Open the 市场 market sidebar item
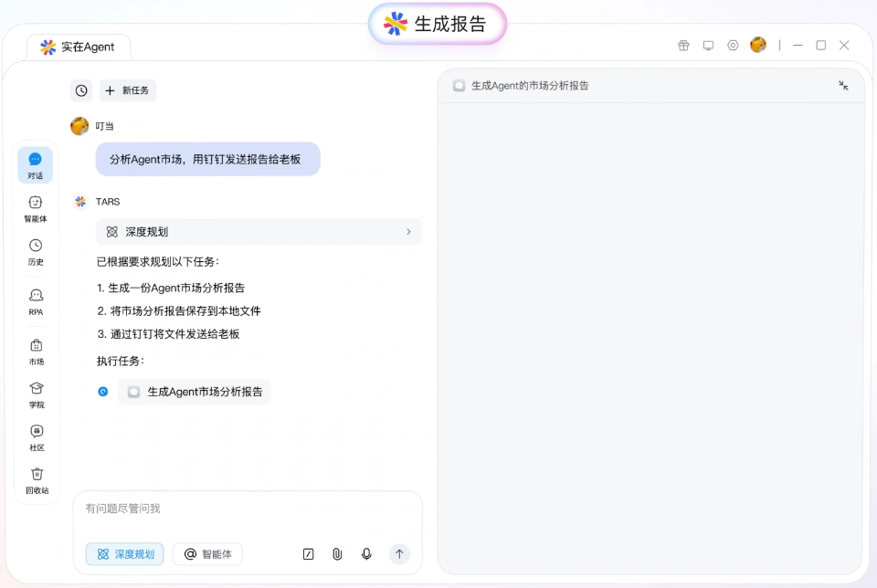The height and width of the screenshot is (588, 877). 37,352
